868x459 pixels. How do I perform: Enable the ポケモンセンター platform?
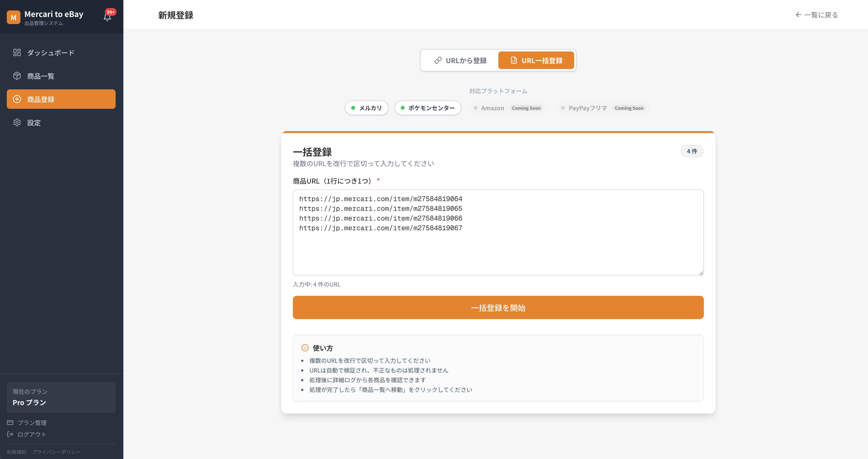(x=428, y=108)
